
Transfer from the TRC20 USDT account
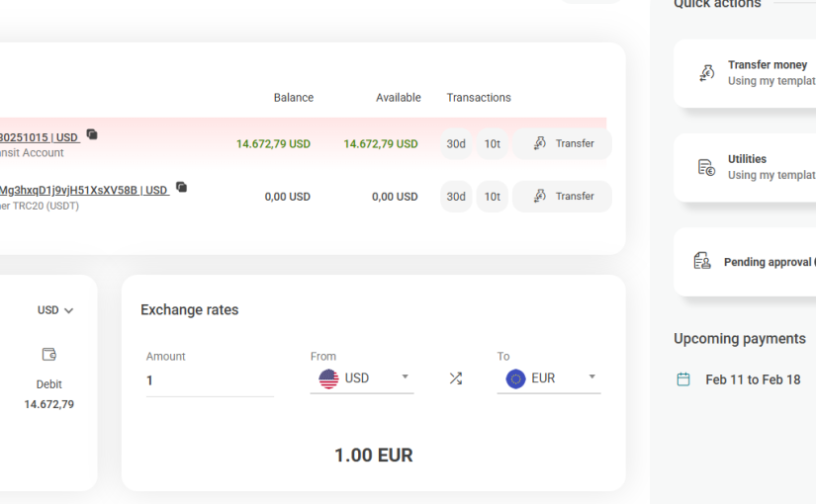coord(562,196)
